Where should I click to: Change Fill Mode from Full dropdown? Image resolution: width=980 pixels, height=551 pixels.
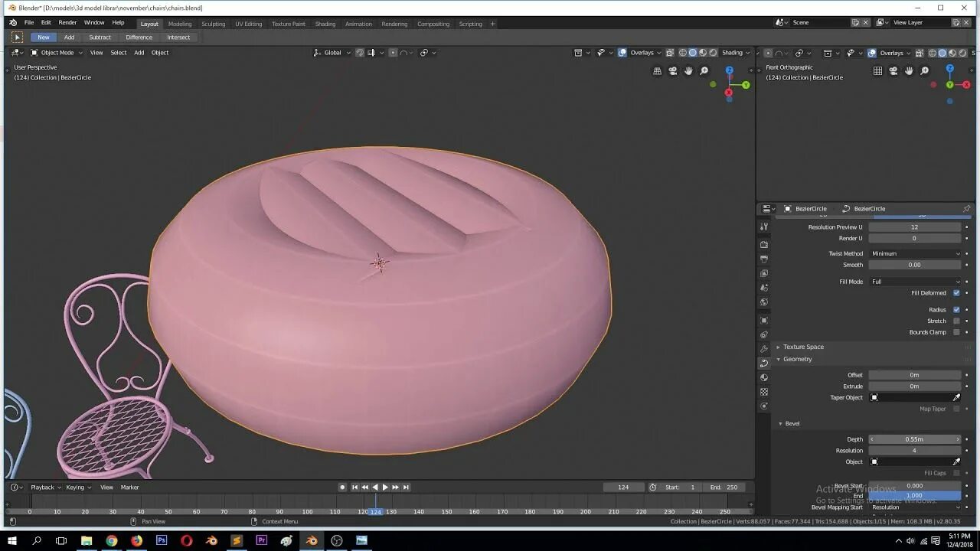click(915, 281)
